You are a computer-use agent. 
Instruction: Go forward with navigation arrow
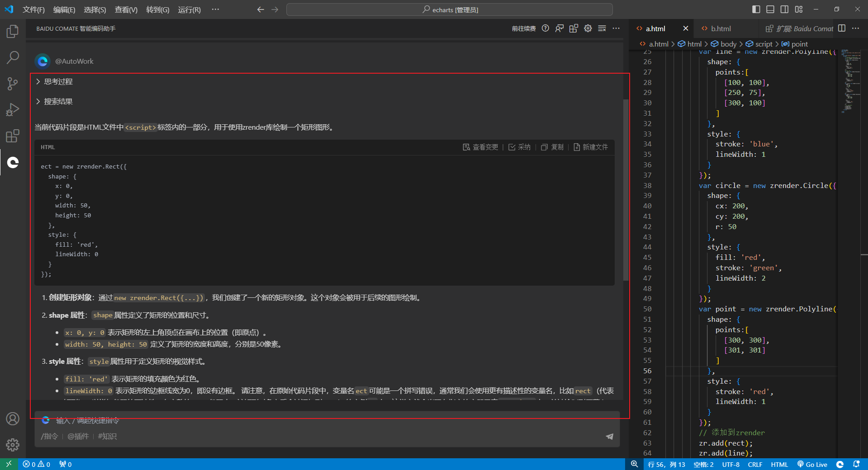coord(275,9)
